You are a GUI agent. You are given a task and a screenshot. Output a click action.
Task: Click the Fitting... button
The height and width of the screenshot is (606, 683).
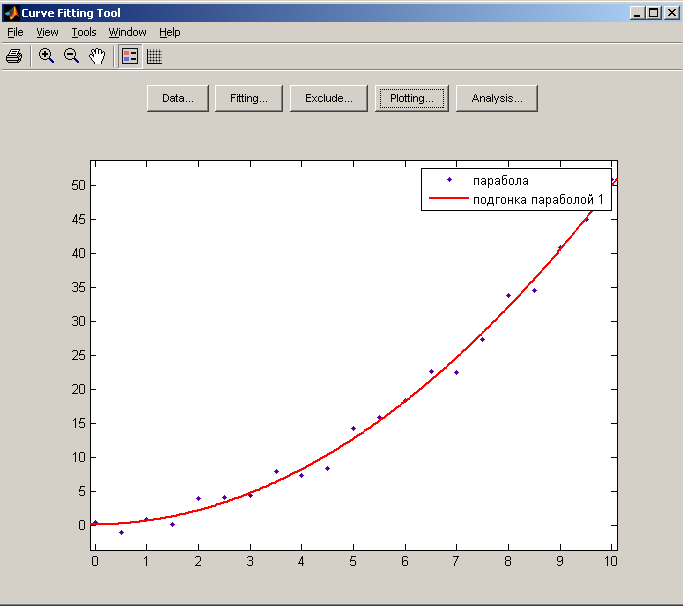[x=249, y=98]
